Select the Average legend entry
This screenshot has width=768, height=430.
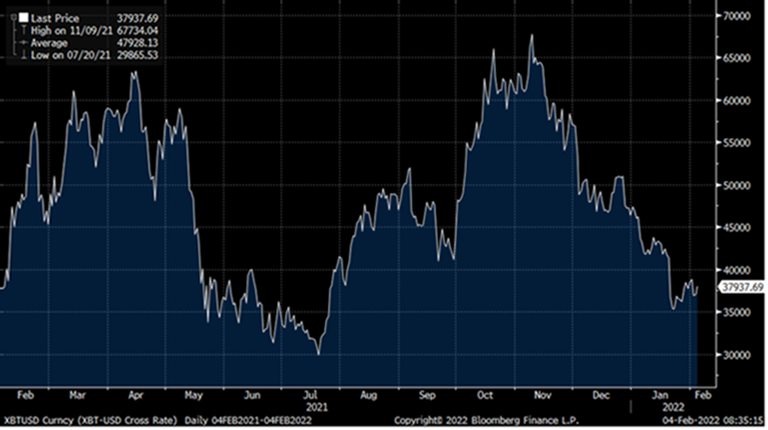click(49, 42)
